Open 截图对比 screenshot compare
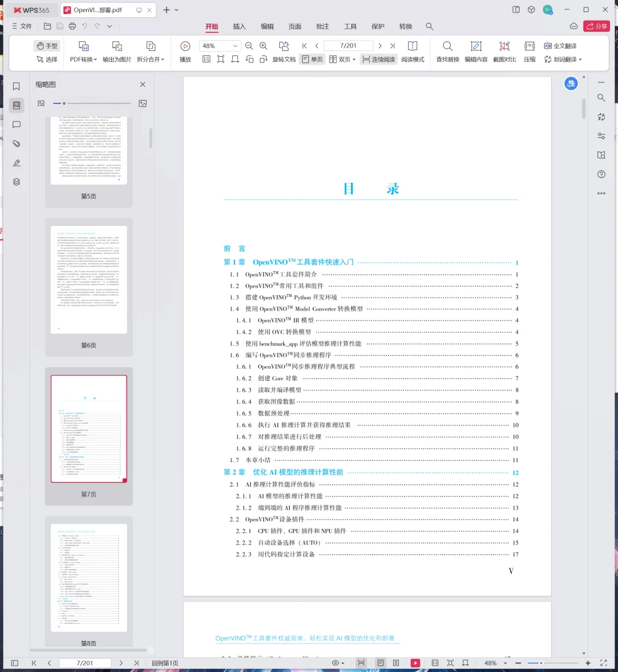The image size is (618, 672). (x=504, y=53)
